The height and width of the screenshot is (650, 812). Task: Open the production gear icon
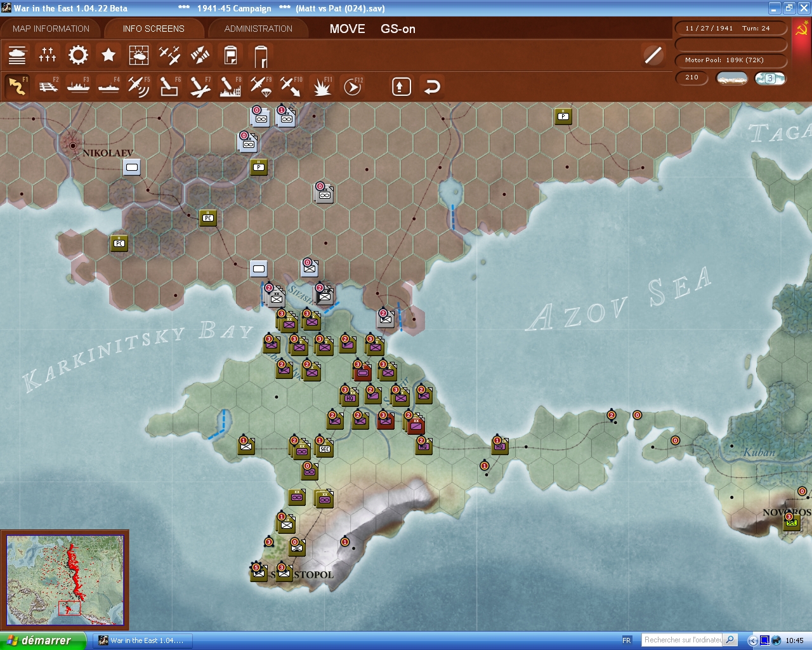(x=78, y=55)
